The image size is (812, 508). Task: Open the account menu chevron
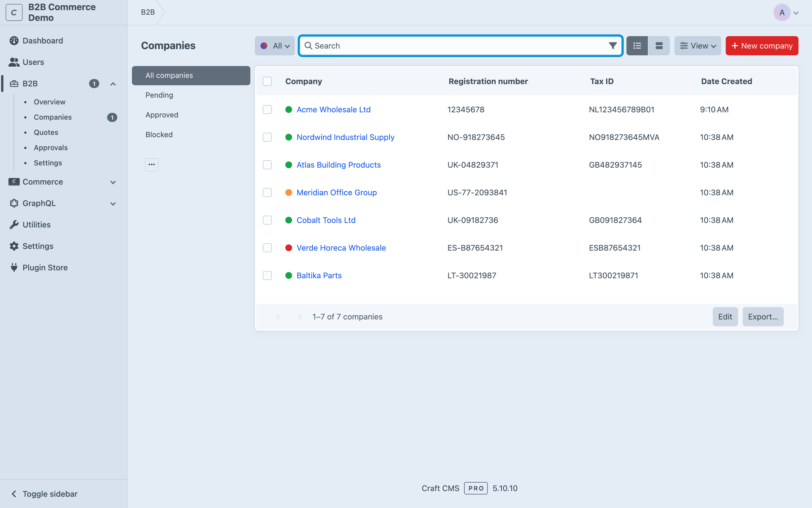(x=796, y=13)
